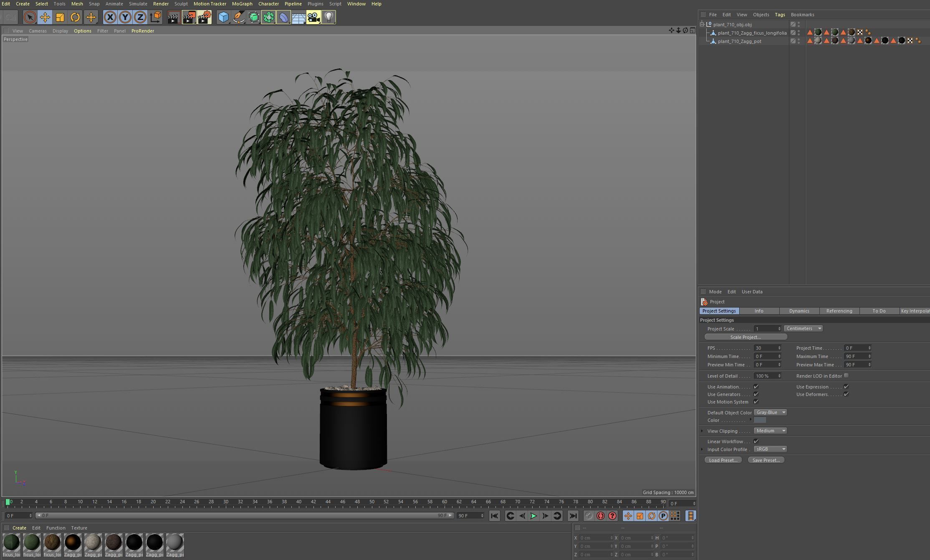The height and width of the screenshot is (560, 930).
Task: Disable Use Generators checkbox
Action: 756,394
